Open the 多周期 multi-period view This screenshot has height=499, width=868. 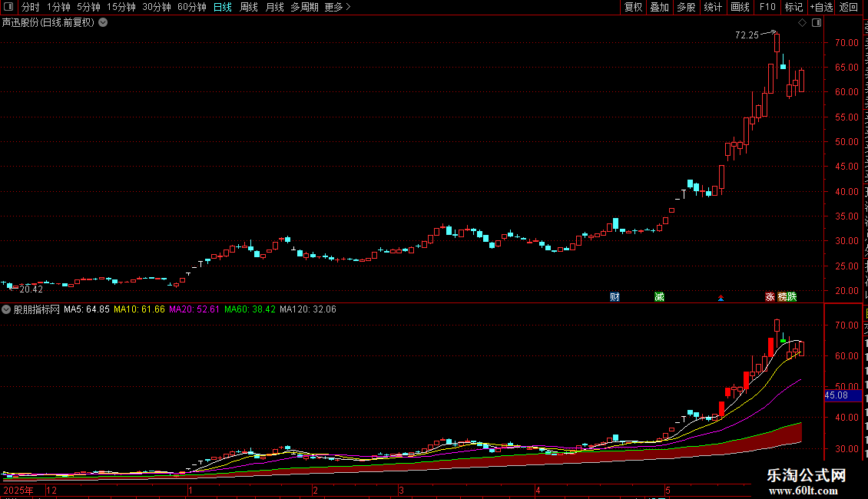click(304, 7)
